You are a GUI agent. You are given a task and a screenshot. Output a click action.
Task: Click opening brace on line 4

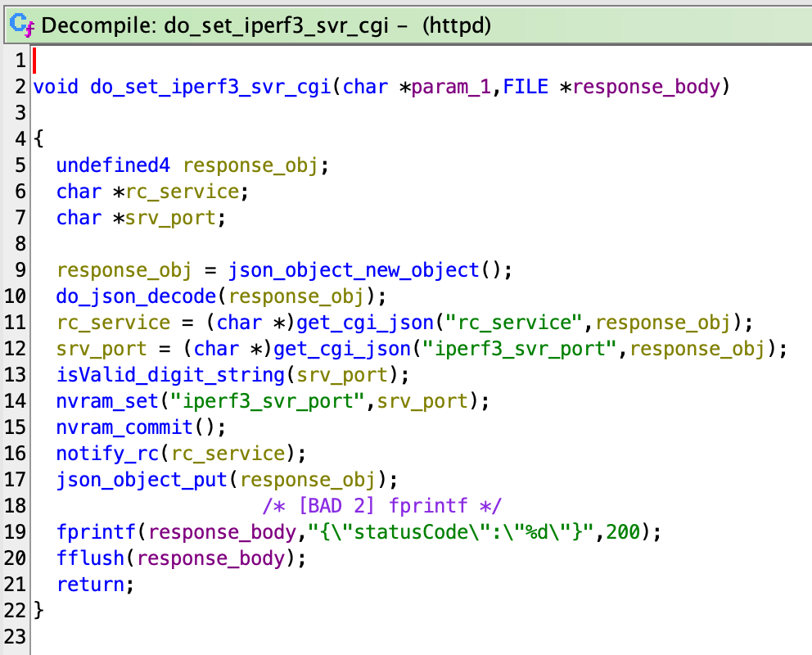pos(38,138)
